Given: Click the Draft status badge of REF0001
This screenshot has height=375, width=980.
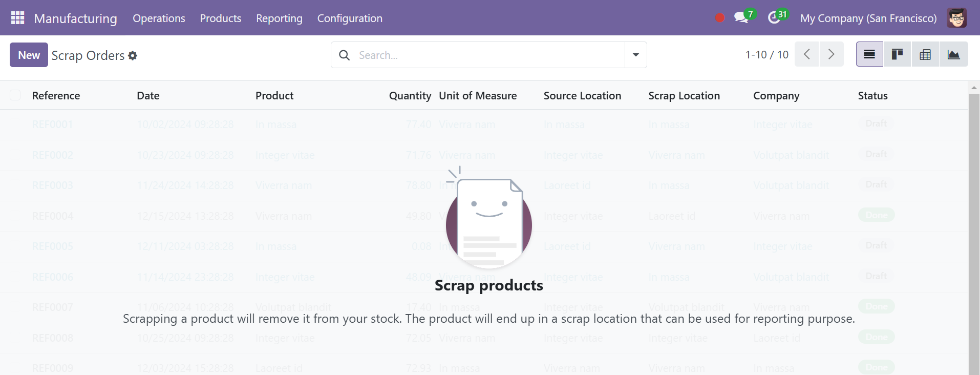Looking at the screenshot, I should point(876,123).
